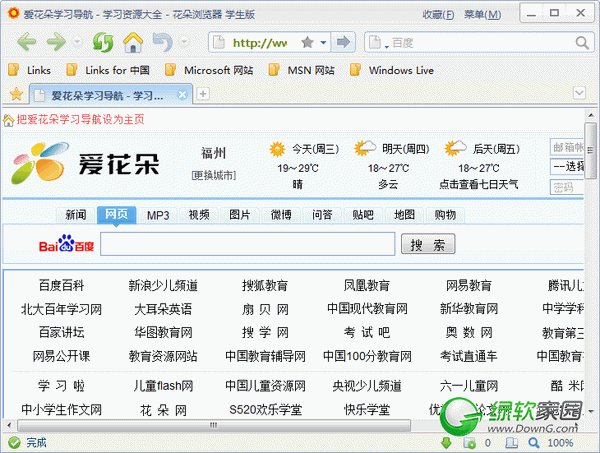The image size is (600, 453).
Task: Open the 央视少儿频道 link
Action: coord(367,386)
